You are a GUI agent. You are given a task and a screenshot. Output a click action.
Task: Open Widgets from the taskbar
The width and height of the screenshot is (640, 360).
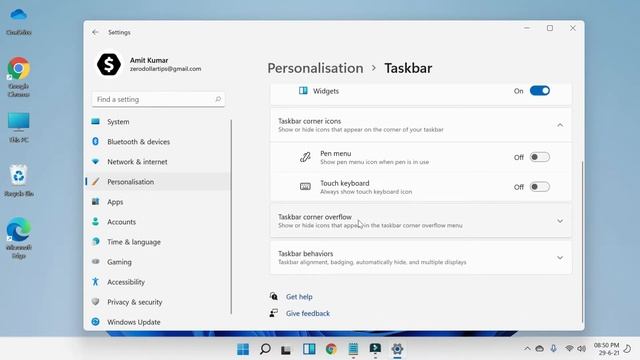[x=309, y=349]
